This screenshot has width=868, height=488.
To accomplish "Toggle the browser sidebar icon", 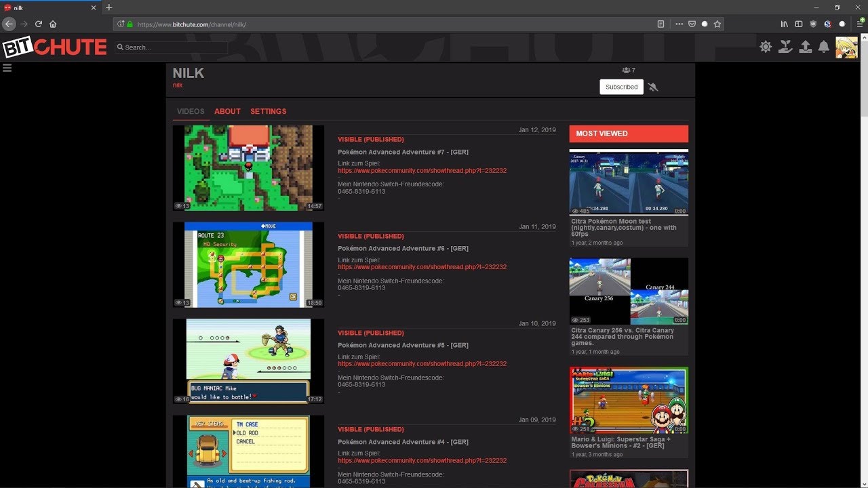I will 799,24.
